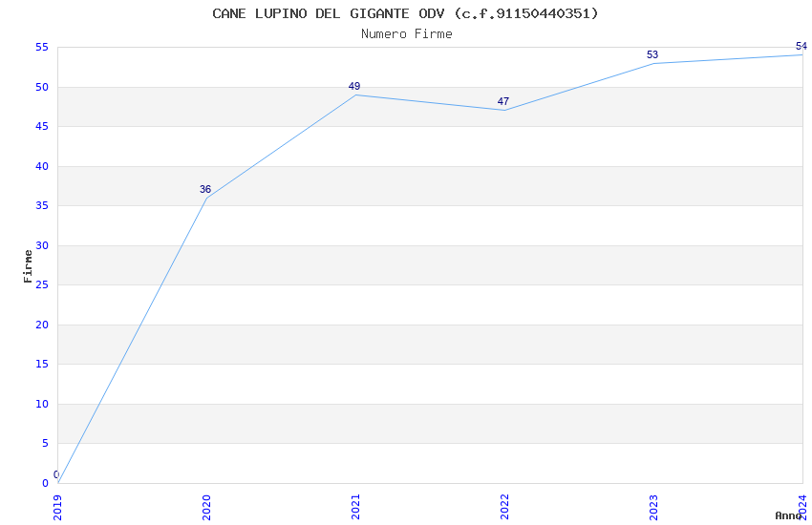The width and height of the screenshot is (812, 525).
Task: Click the x-axis year label 2020
Action: click(x=206, y=508)
